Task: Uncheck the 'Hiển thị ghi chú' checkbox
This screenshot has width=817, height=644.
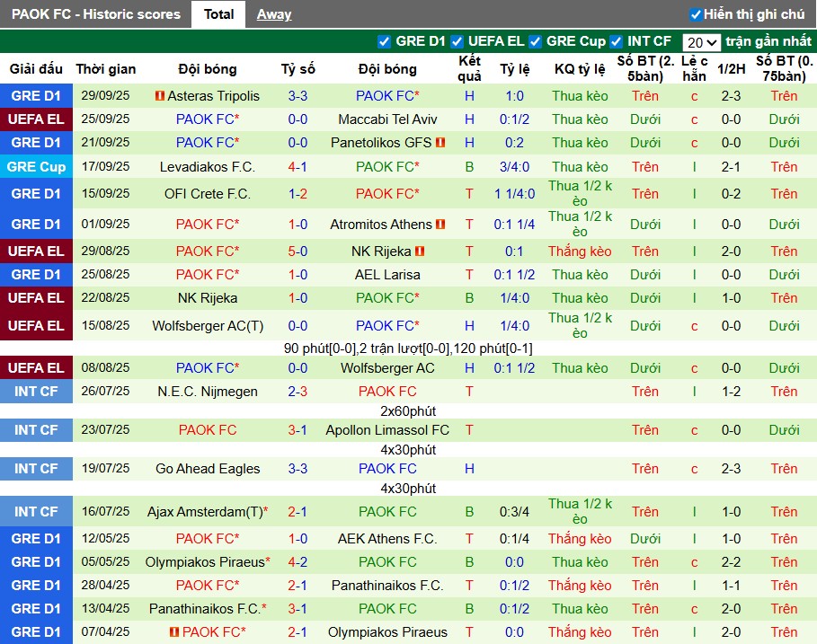Action: click(x=696, y=14)
